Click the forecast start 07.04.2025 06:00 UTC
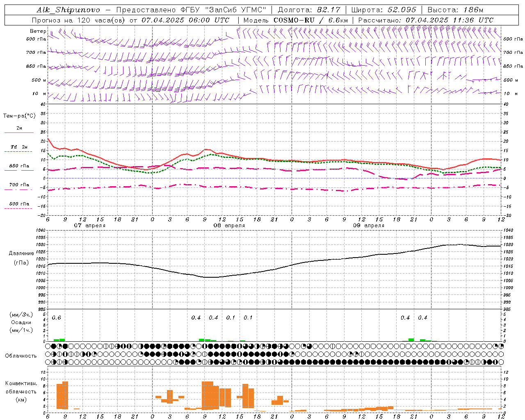 click(185, 20)
